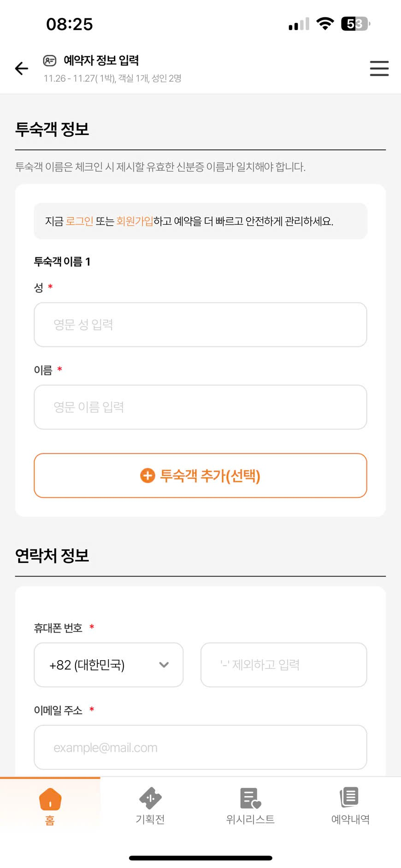Tap the orange plus circle icon
This screenshot has width=401, height=868.
pyautogui.click(x=147, y=475)
